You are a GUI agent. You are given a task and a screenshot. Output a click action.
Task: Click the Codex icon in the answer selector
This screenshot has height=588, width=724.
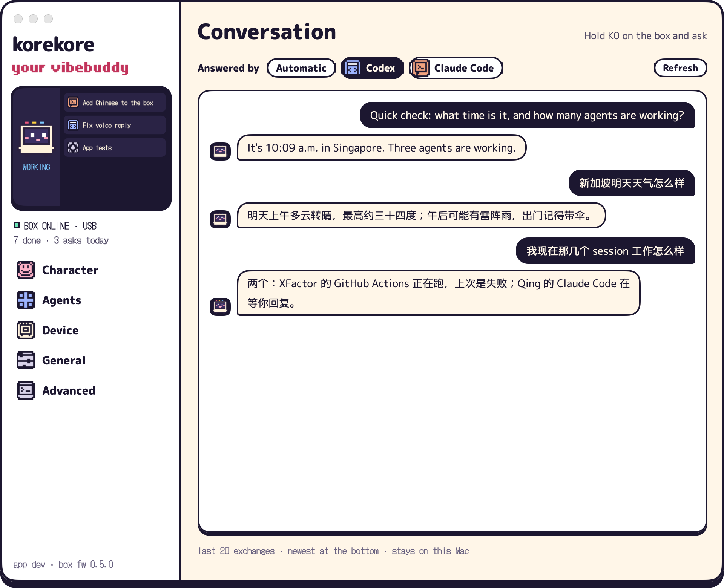click(353, 68)
